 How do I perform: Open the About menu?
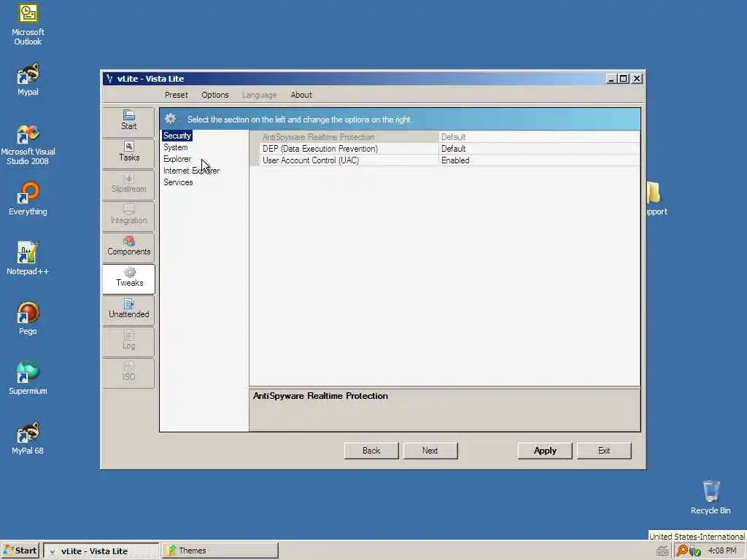(301, 95)
